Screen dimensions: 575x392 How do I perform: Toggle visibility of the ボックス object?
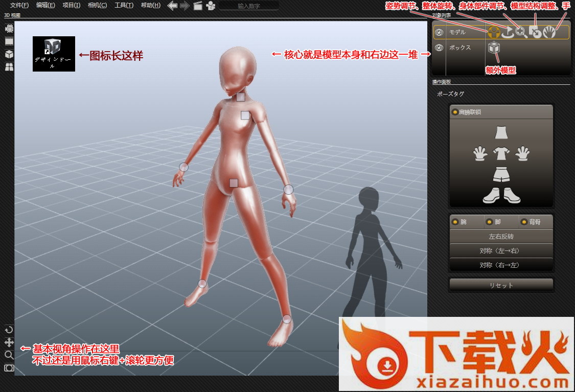439,48
